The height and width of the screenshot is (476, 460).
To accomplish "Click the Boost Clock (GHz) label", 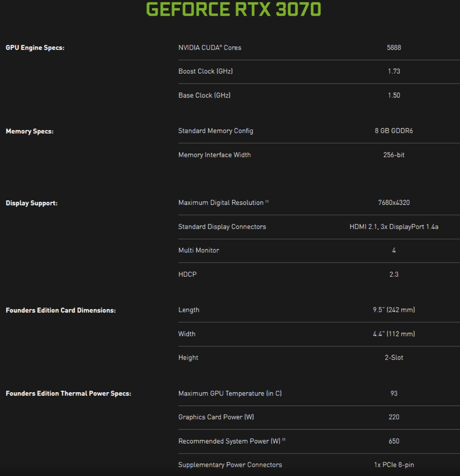I will point(206,71).
